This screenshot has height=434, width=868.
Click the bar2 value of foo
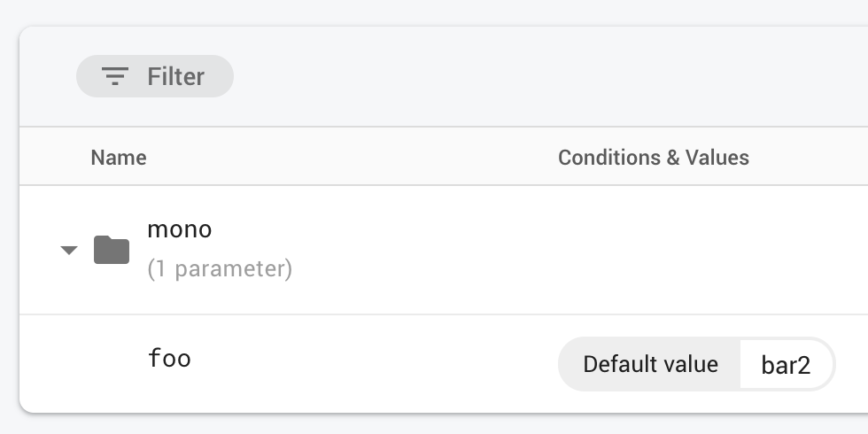(786, 364)
